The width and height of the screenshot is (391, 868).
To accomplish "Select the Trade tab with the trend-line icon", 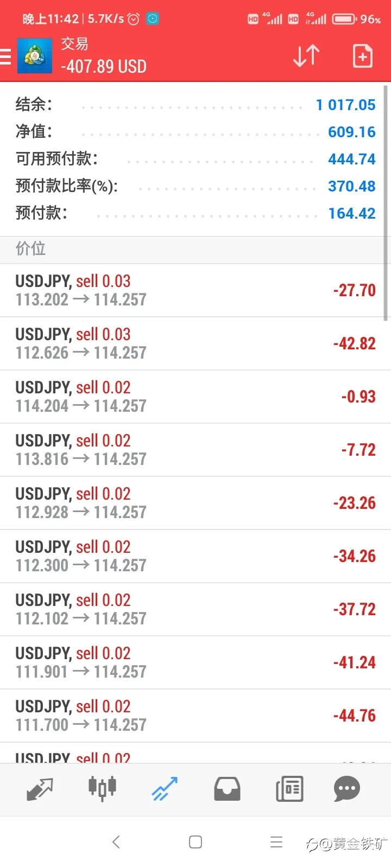I will (x=165, y=789).
